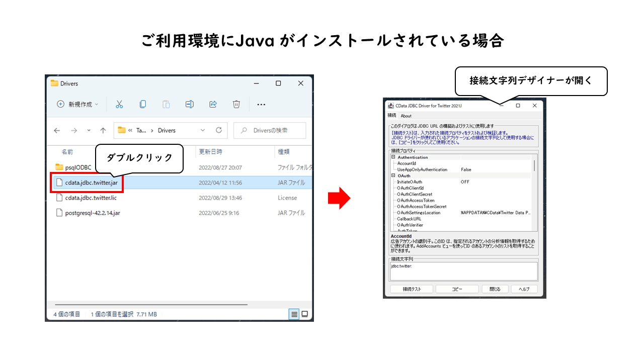
Task: Click the 閉じる button
Action: coord(495,289)
